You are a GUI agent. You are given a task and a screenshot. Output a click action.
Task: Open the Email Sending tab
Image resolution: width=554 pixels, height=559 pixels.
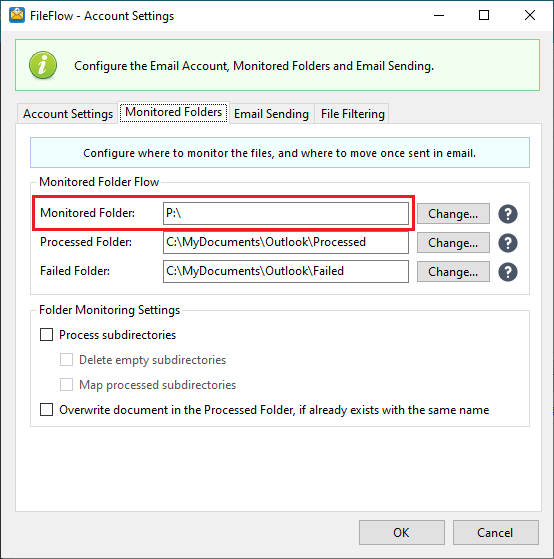(271, 114)
